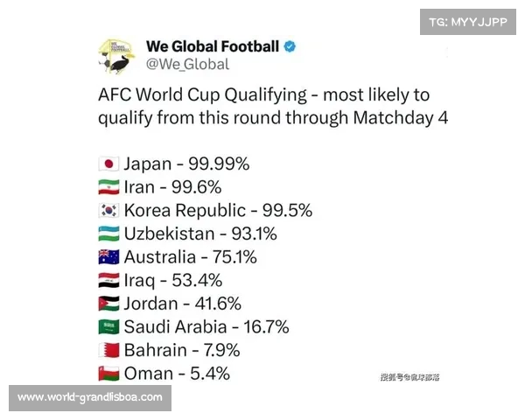The width and height of the screenshot is (525, 420).
Task: Click the Chinese watermark text near Oman
Action: (409, 377)
